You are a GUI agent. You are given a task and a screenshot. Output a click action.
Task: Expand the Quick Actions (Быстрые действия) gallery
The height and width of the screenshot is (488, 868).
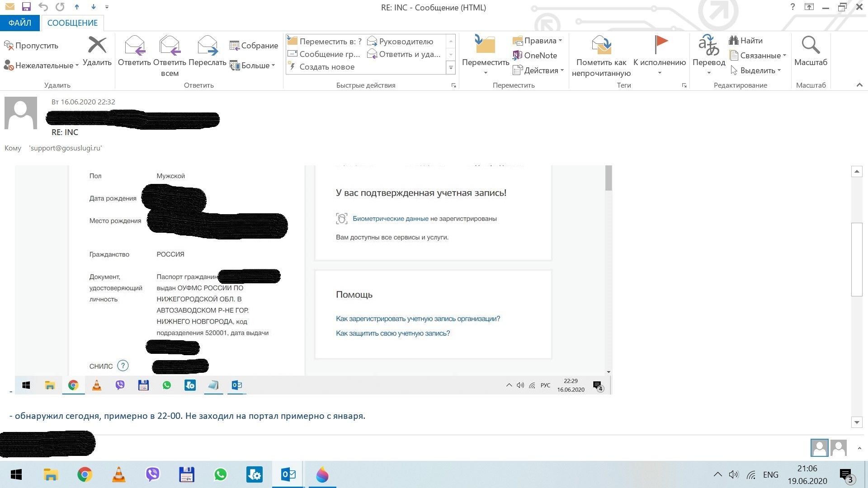451,67
